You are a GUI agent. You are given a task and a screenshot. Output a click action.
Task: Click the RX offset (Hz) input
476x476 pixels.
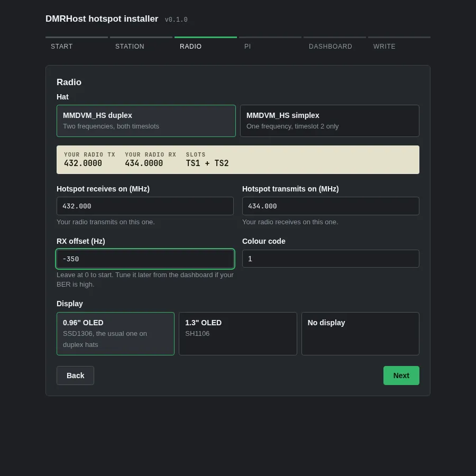point(145,259)
